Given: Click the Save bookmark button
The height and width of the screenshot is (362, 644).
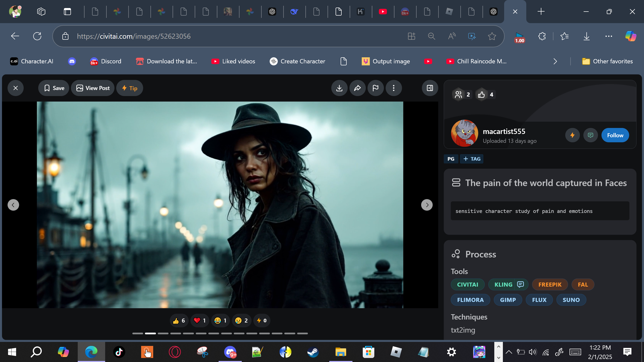Looking at the screenshot, I should tap(54, 88).
